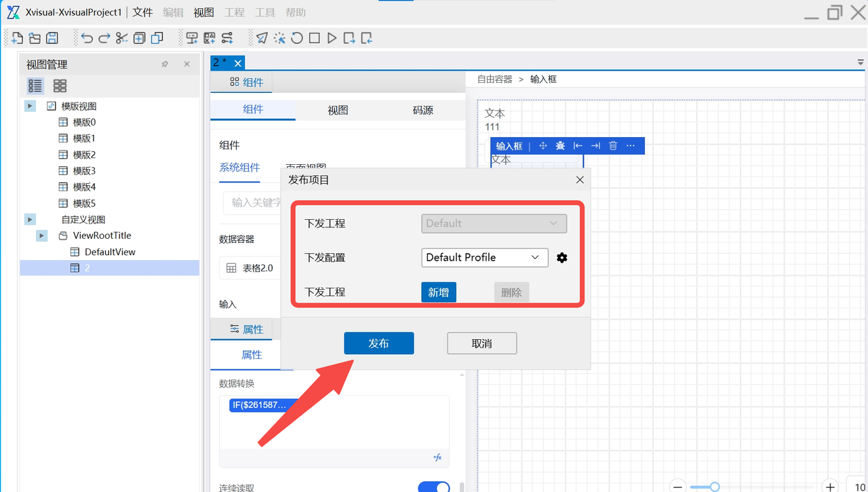This screenshot has height=492, width=868.
Task: Close the document tab 2
Action: [238, 63]
